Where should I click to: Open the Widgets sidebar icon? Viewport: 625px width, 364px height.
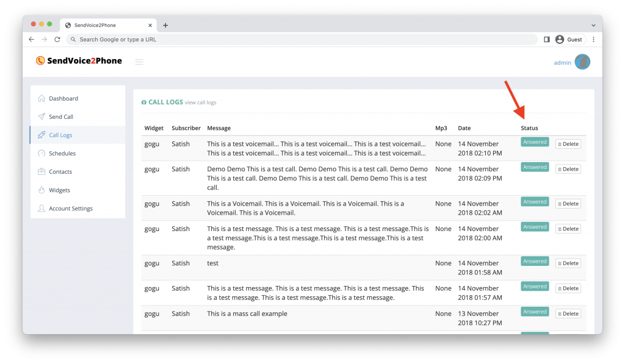42,190
